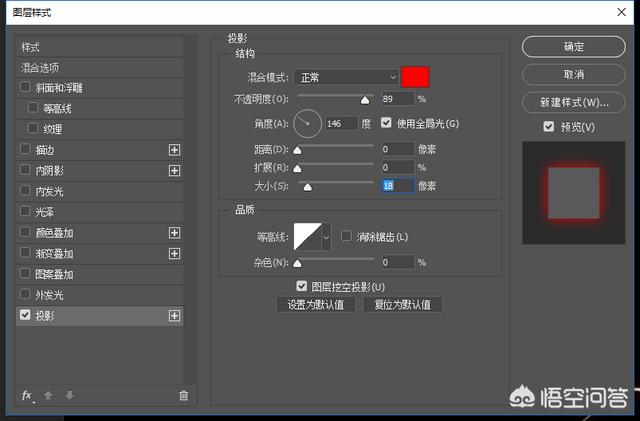Move effect up with the up arrow icon
640x421 pixels.
48,395
